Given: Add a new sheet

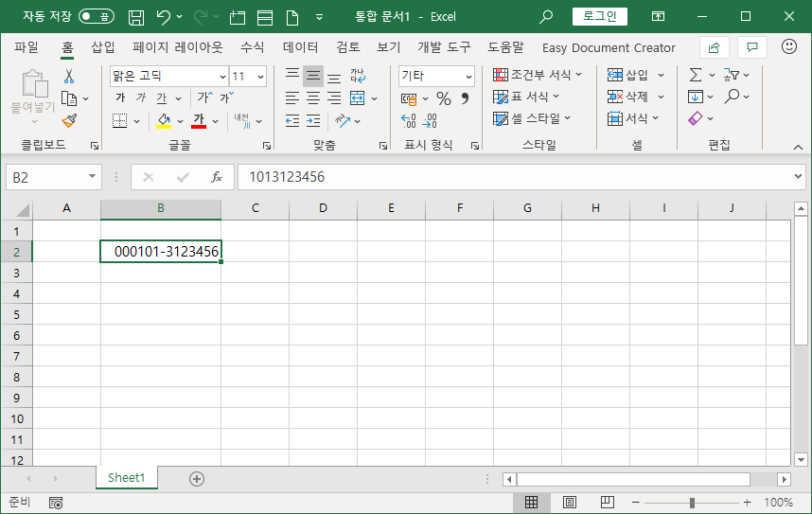Looking at the screenshot, I should click(197, 479).
